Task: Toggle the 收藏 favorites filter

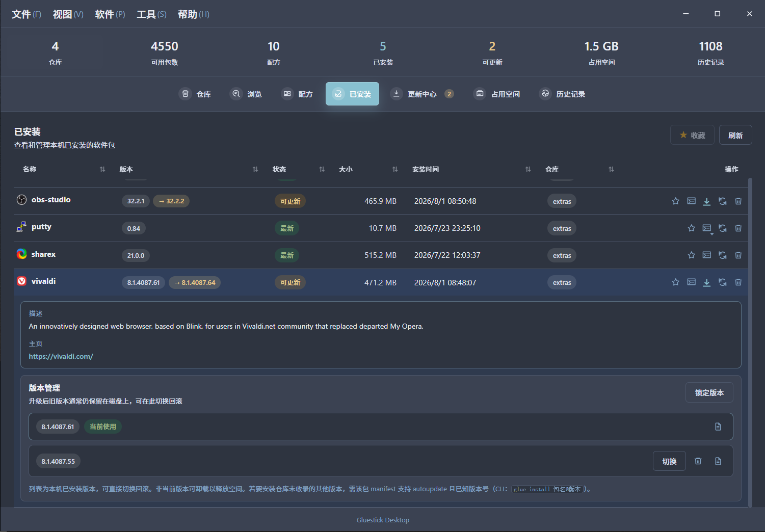Action: pos(692,135)
